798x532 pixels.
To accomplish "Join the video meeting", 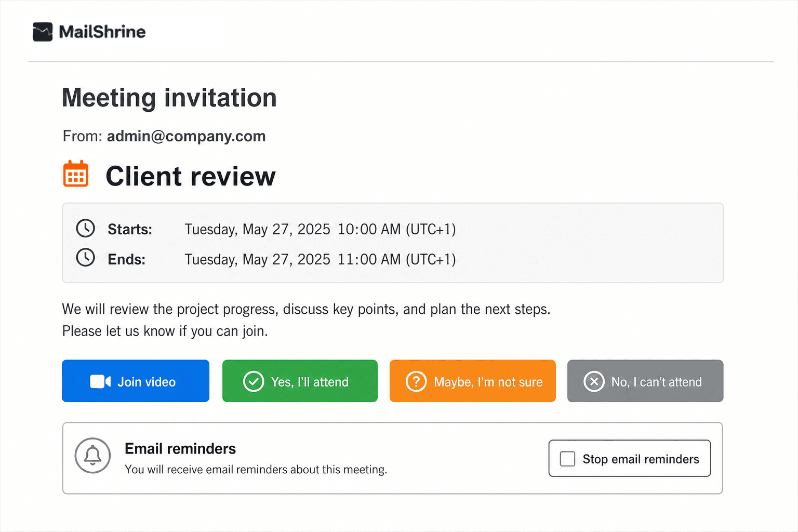I will click(x=136, y=381).
